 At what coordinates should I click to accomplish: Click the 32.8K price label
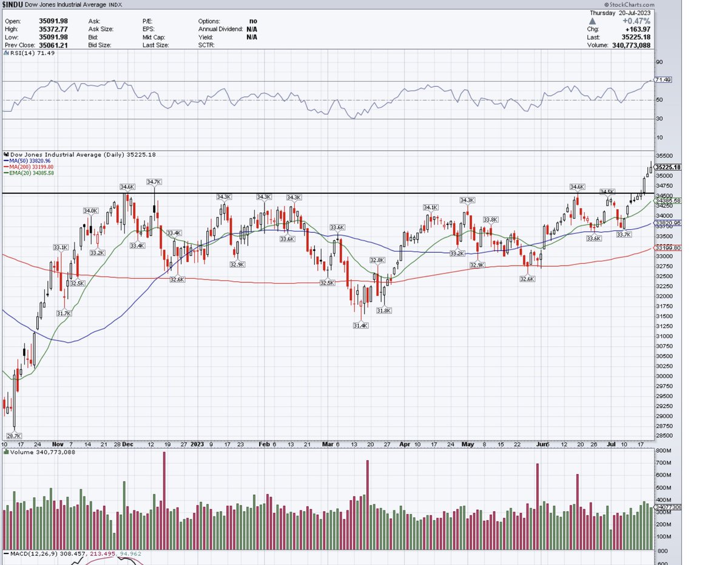pos(377,260)
